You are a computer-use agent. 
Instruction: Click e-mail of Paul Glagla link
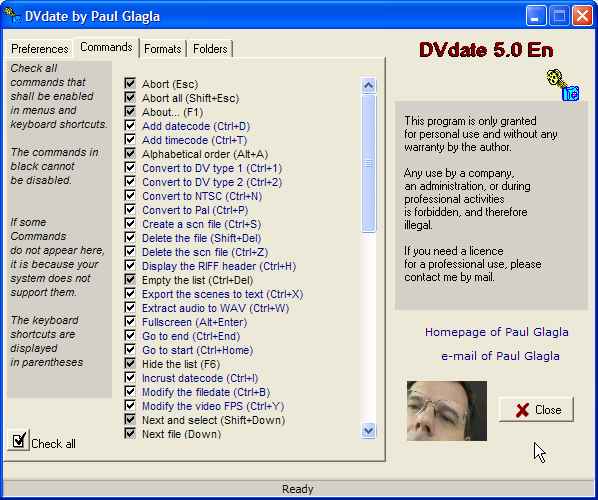[x=500, y=356]
